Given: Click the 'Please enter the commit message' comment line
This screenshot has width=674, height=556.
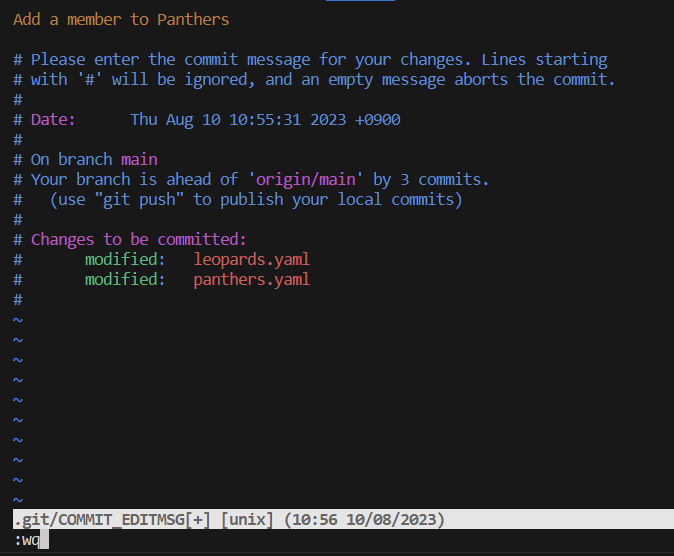Looking at the screenshot, I should 310,60.
